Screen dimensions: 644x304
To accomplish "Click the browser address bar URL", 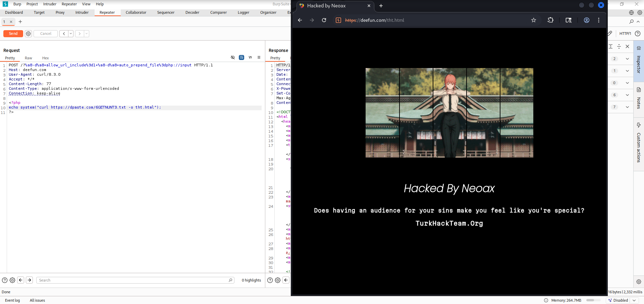I will (375, 20).
